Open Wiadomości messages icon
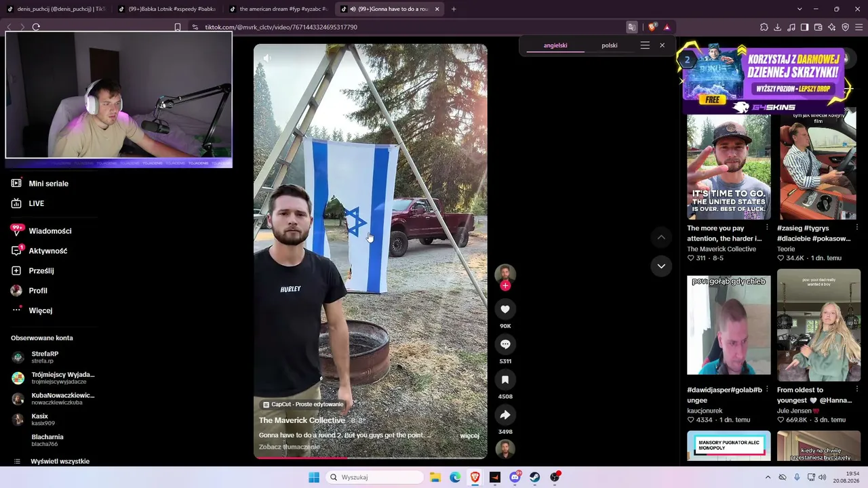 16,230
